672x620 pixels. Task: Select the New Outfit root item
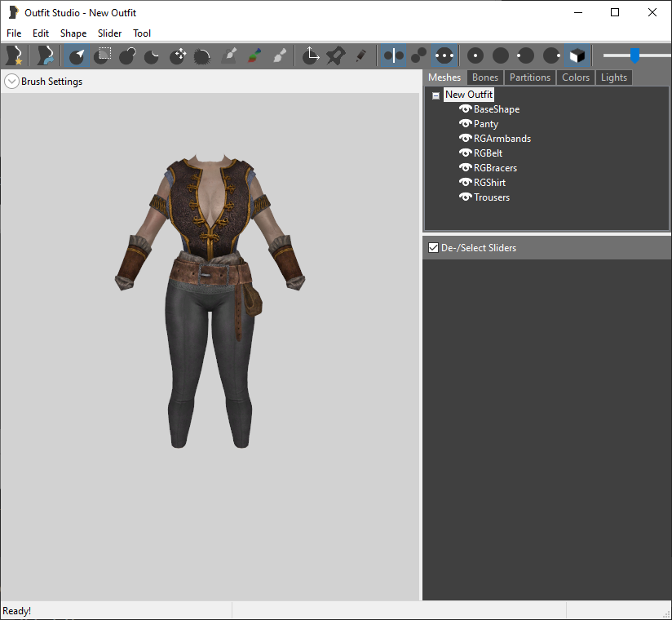pos(469,95)
